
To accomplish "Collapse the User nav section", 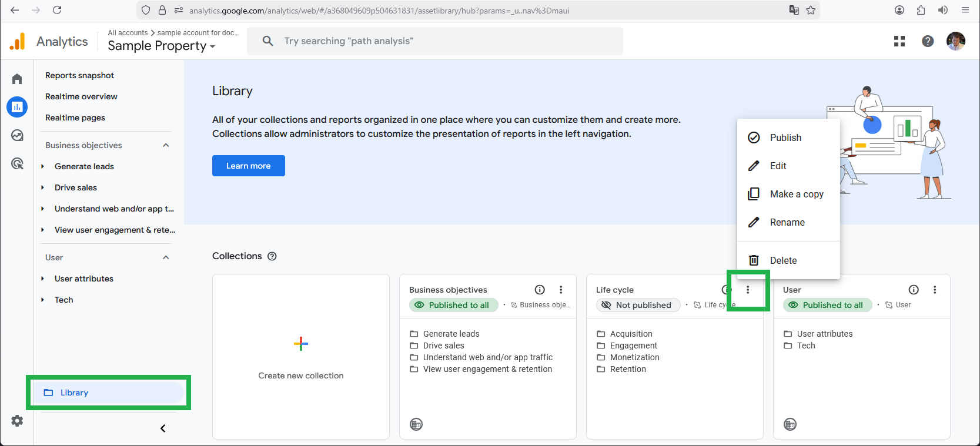I will click(x=166, y=257).
